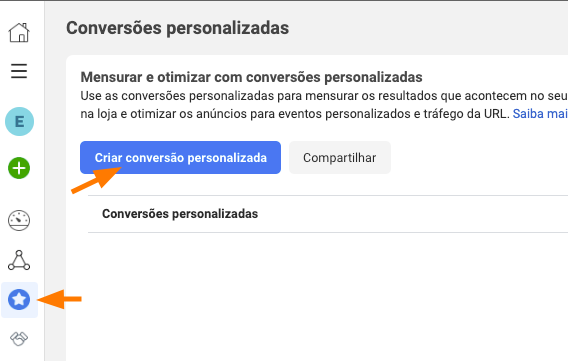Select the blue star custom conversions icon
Screen dimensions: 568x361
pos(19,299)
